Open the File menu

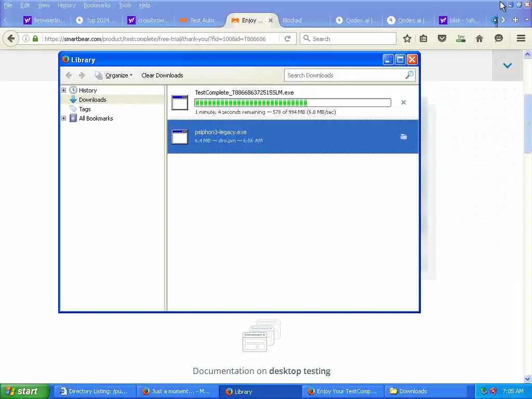tap(7, 5)
